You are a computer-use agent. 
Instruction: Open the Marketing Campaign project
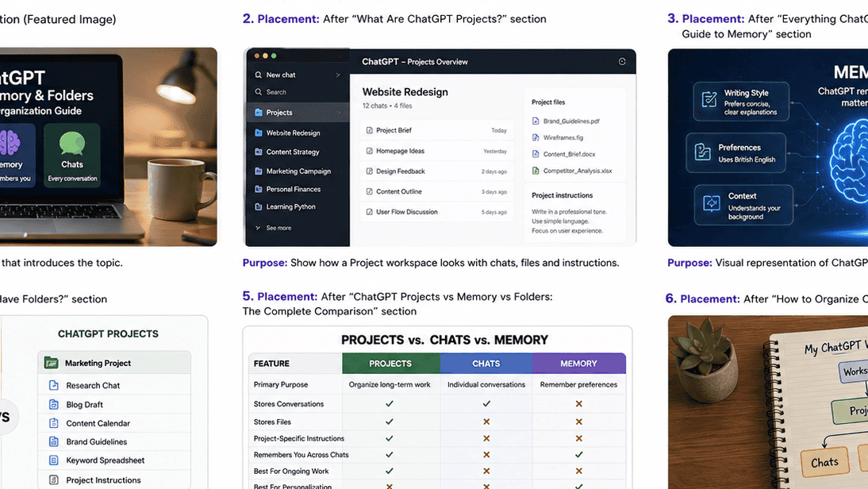click(298, 171)
